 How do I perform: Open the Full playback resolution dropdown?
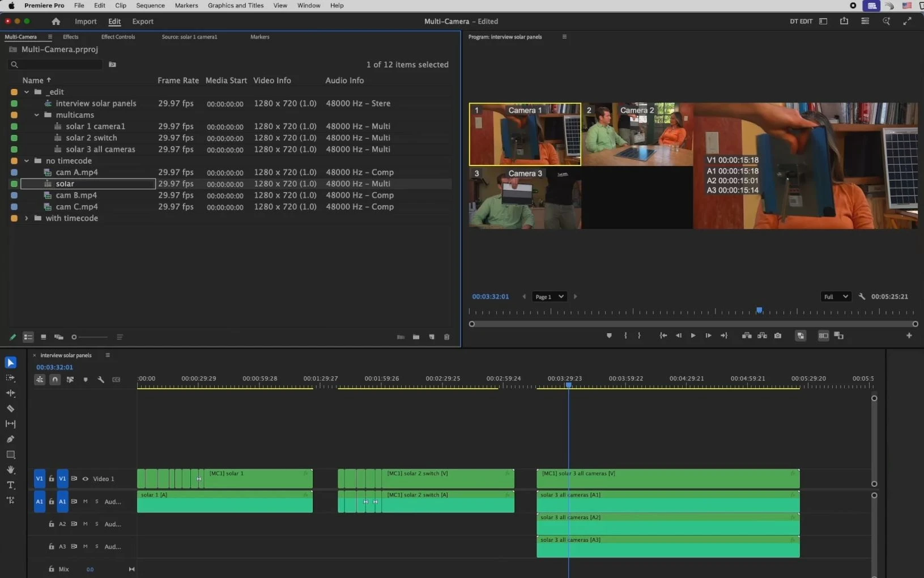coord(836,297)
